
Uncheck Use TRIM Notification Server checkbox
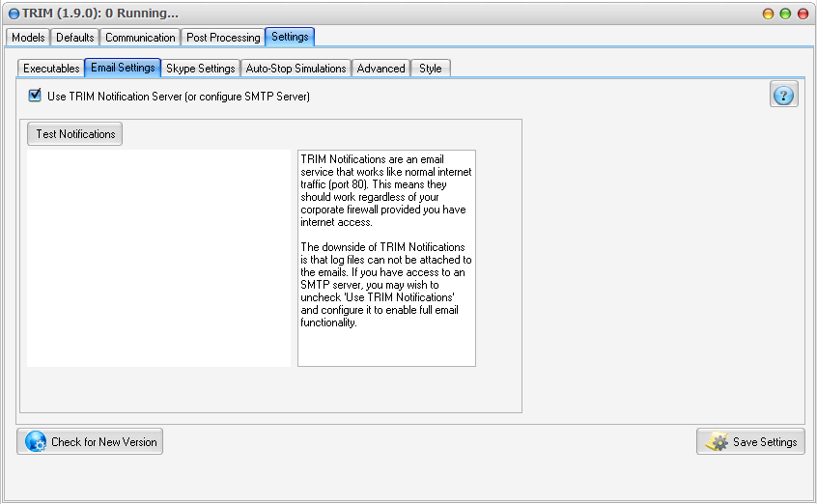pos(35,96)
